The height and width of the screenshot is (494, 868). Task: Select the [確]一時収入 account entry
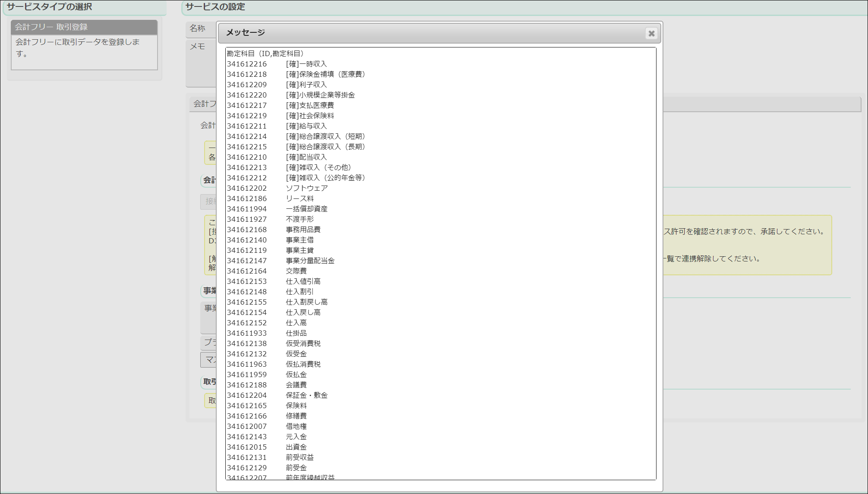(x=306, y=63)
